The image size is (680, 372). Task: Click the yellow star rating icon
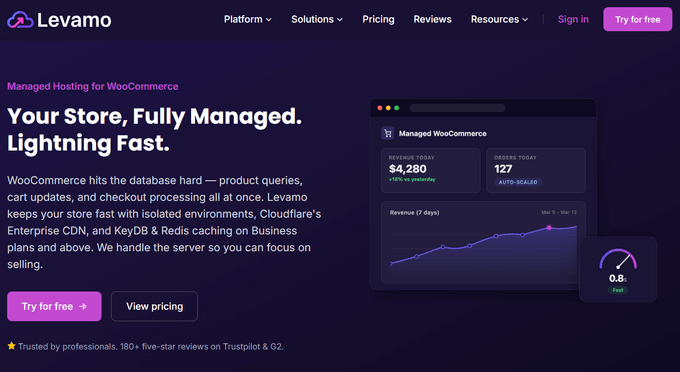coord(11,346)
